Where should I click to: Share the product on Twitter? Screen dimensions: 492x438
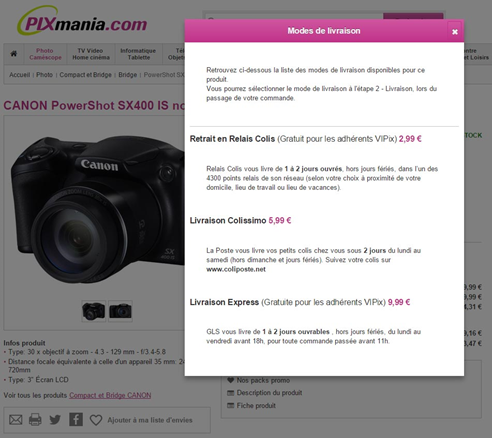click(55, 420)
